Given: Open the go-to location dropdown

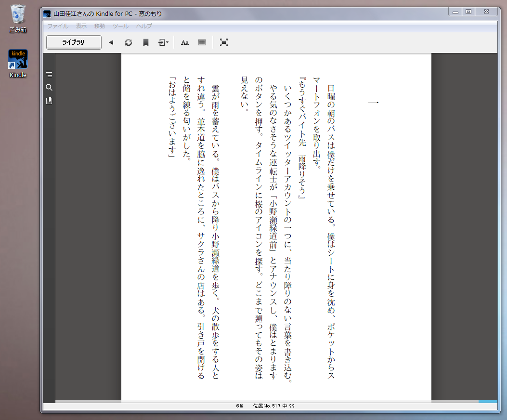Looking at the screenshot, I should (x=163, y=42).
